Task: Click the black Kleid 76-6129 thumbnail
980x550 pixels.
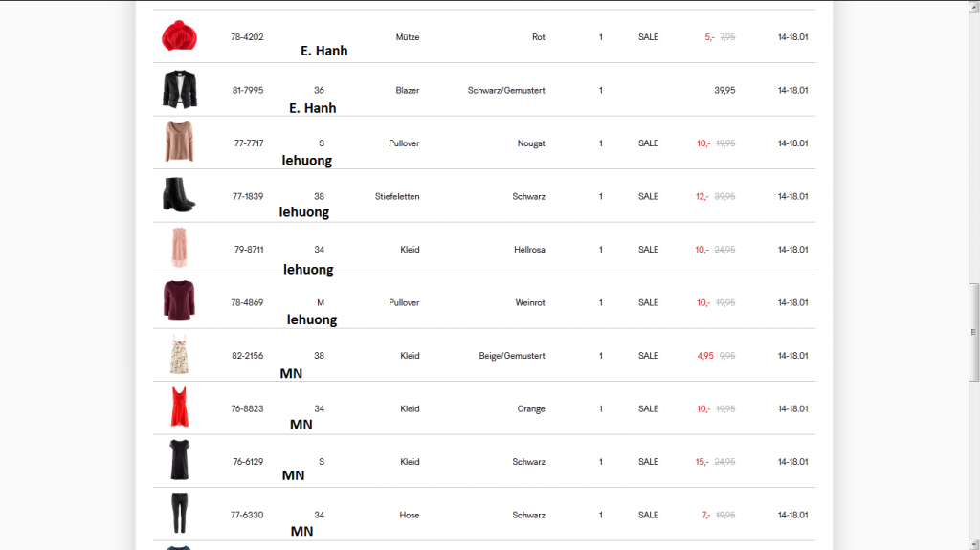Action: pyautogui.click(x=179, y=461)
